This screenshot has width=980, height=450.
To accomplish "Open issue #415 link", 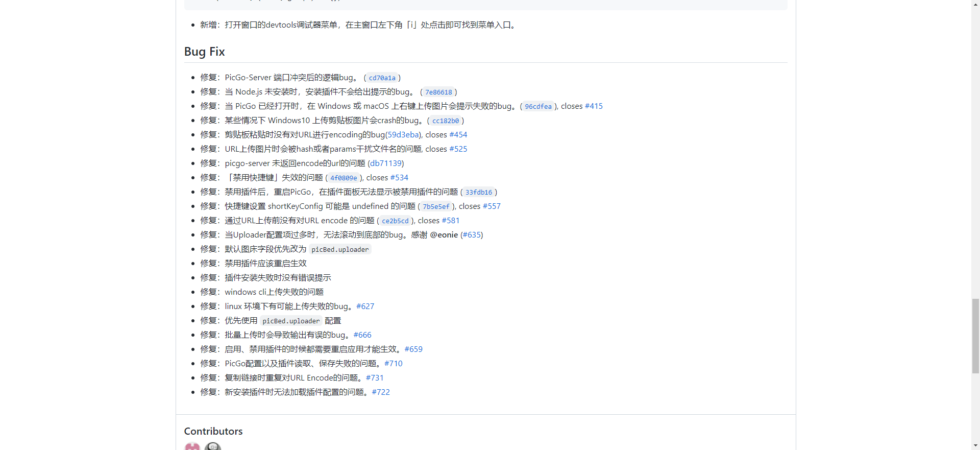I will click(x=594, y=106).
